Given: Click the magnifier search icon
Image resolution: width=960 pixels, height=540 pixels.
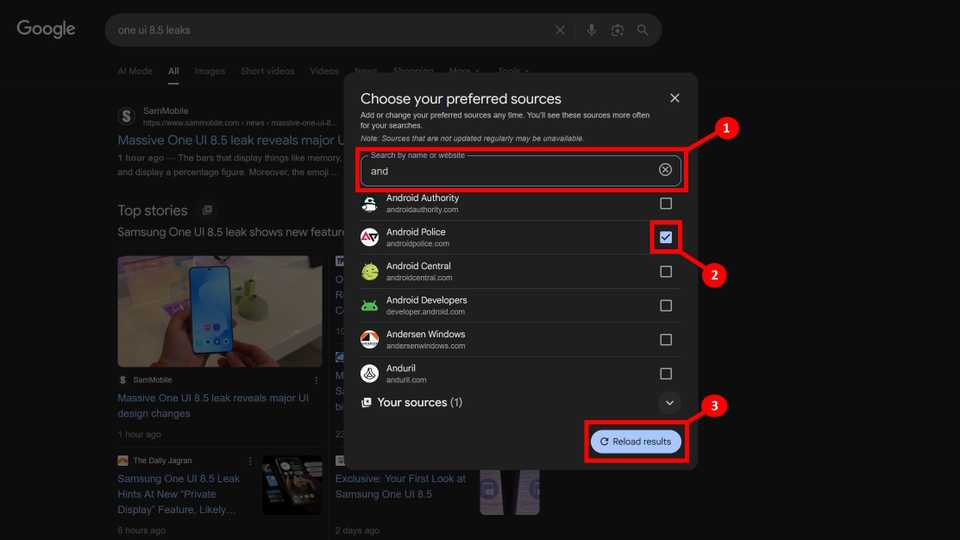Looking at the screenshot, I should [x=643, y=30].
